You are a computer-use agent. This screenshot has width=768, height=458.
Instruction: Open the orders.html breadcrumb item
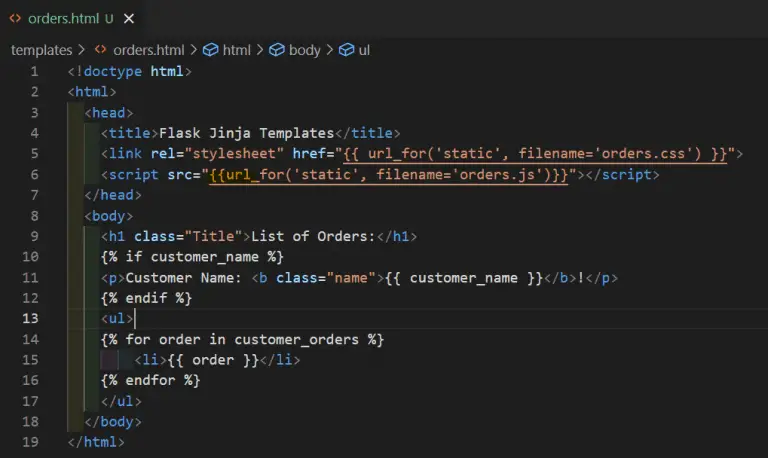pos(147,50)
